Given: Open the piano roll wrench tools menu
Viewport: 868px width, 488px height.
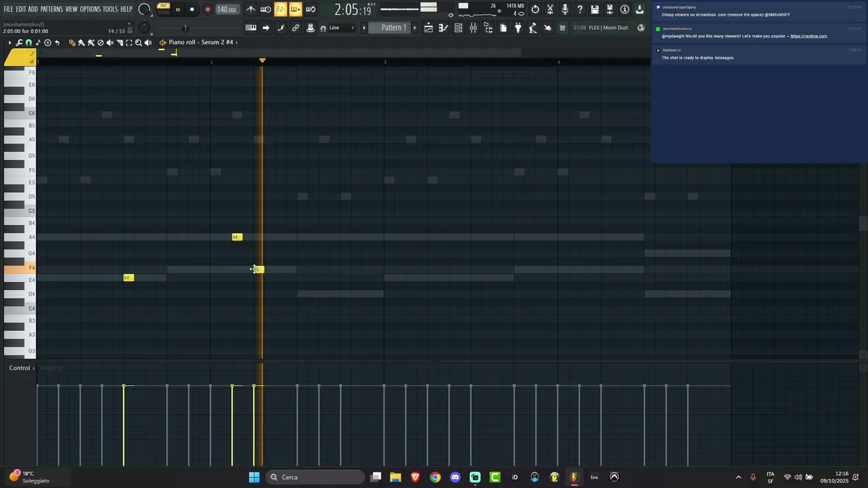Looking at the screenshot, I should (x=19, y=43).
